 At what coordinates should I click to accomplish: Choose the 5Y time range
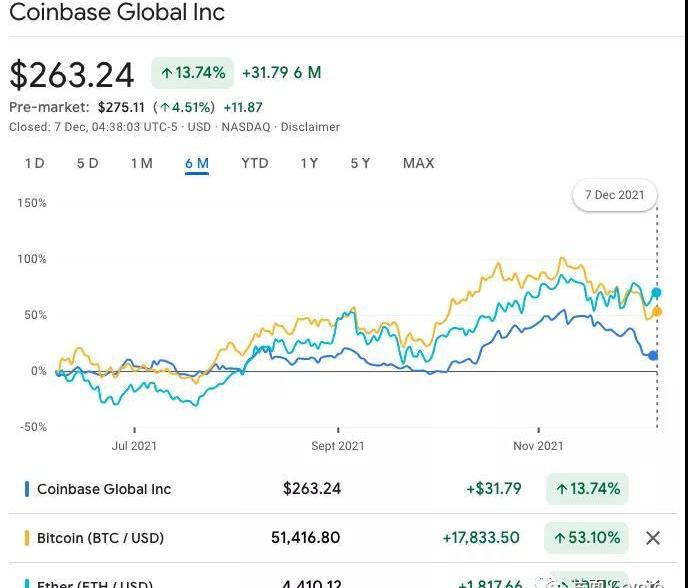click(x=360, y=163)
